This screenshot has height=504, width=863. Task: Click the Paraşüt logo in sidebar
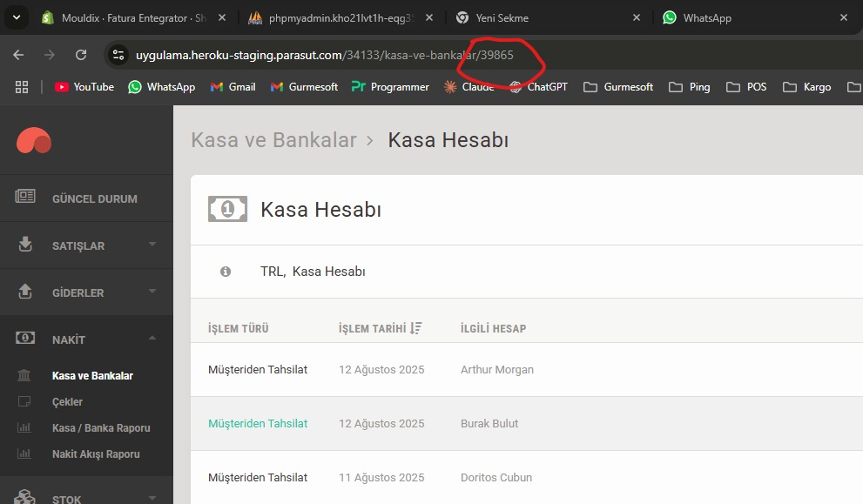[34, 141]
